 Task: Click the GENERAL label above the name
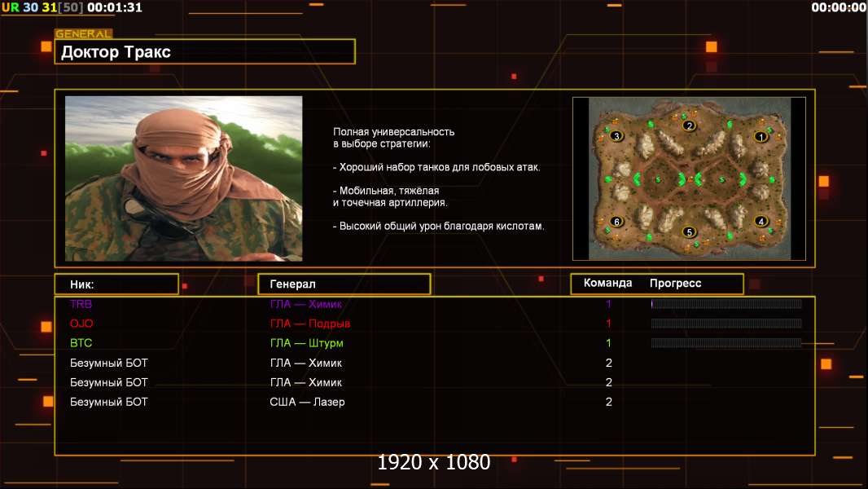click(x=83, y=33)
